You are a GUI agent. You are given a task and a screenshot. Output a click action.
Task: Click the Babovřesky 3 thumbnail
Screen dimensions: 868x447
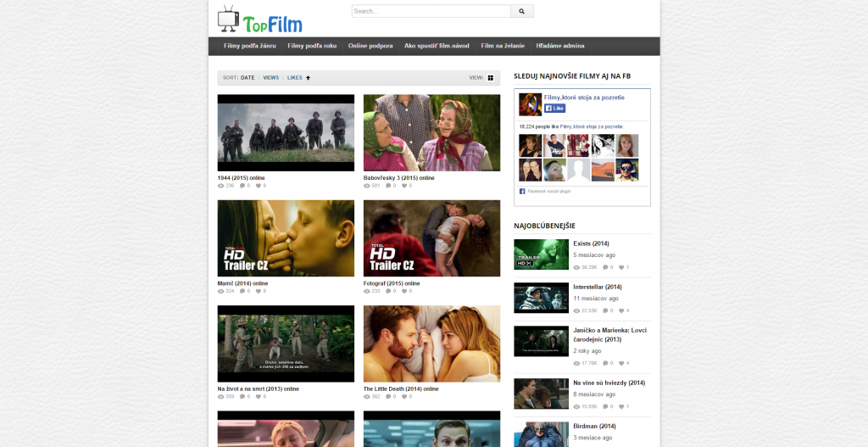431,132
